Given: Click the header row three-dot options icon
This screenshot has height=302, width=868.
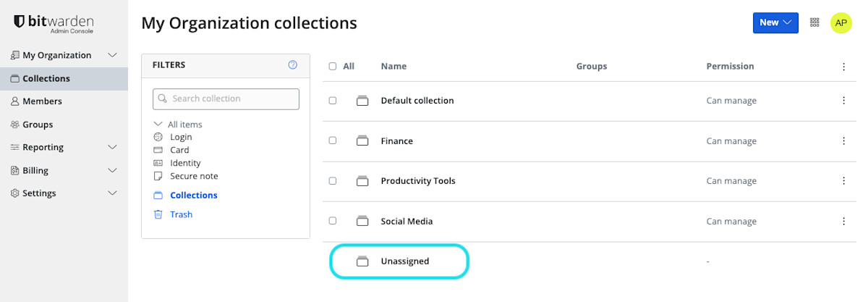Looking at the screenshot, I should (x=843, y=67).
